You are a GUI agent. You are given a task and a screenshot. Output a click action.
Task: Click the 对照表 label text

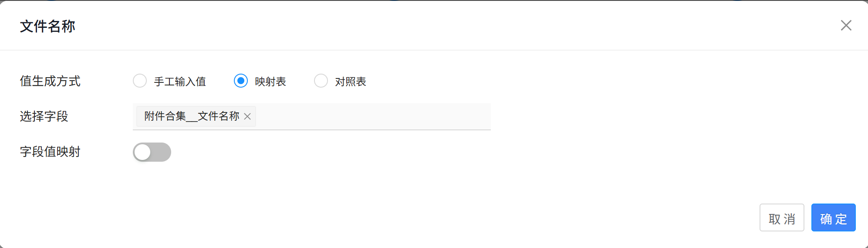351,82
